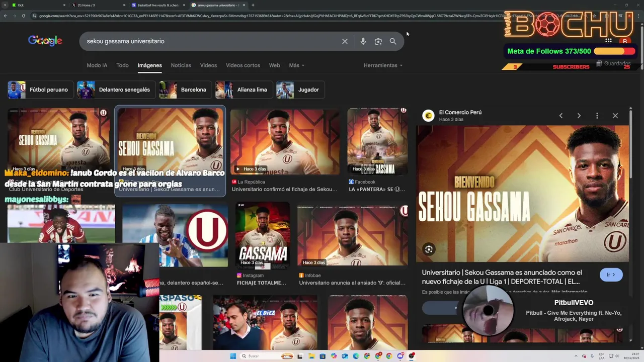Open the Universitario Sekou Gassama article title
This screenshot has height=362, width=644.
point(502,277)
